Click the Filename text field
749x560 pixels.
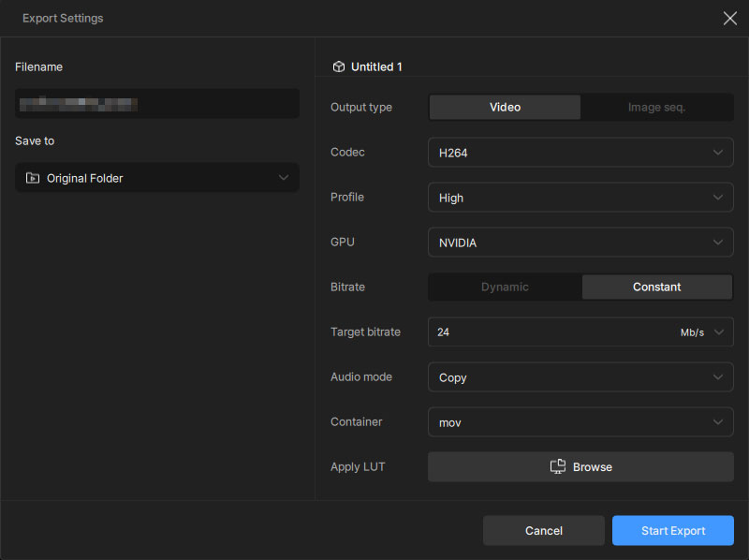coord(157,104)
